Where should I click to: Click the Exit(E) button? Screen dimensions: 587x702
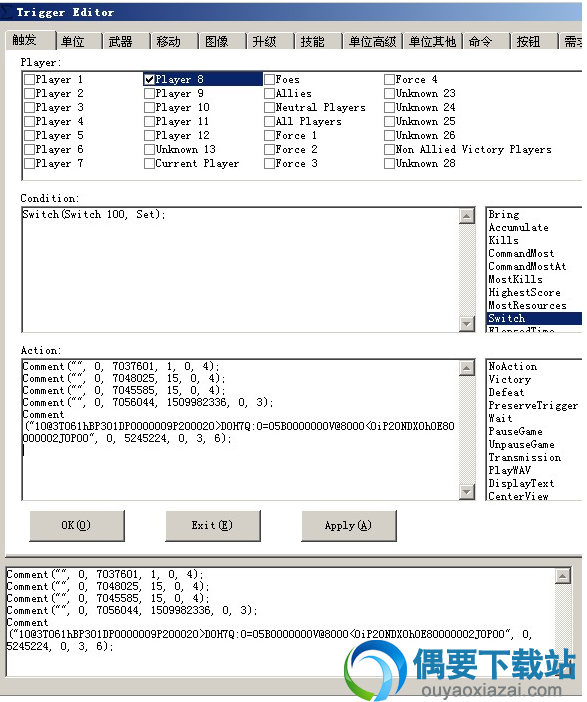coord(213,526)
